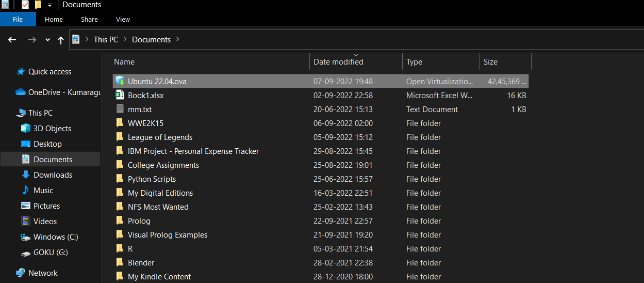This screenshot has height=283, width=644.
Task: Click the 20-06-2022 15:13 date cell
Action: [343, 109]
